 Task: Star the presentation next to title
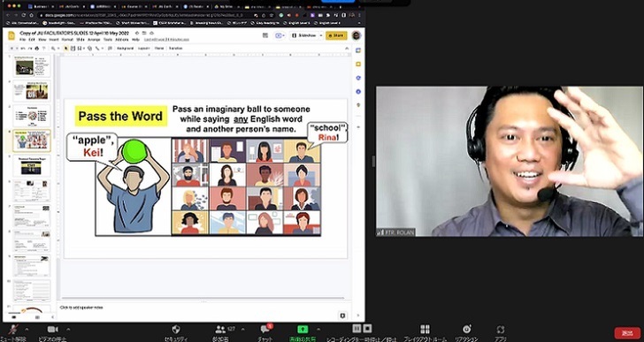point(137,34)
